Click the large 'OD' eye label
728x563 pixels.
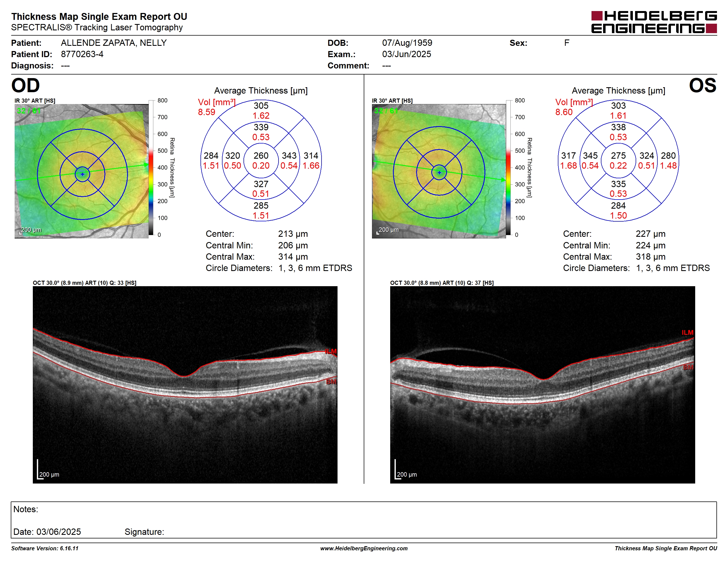[x=25, y=85]
